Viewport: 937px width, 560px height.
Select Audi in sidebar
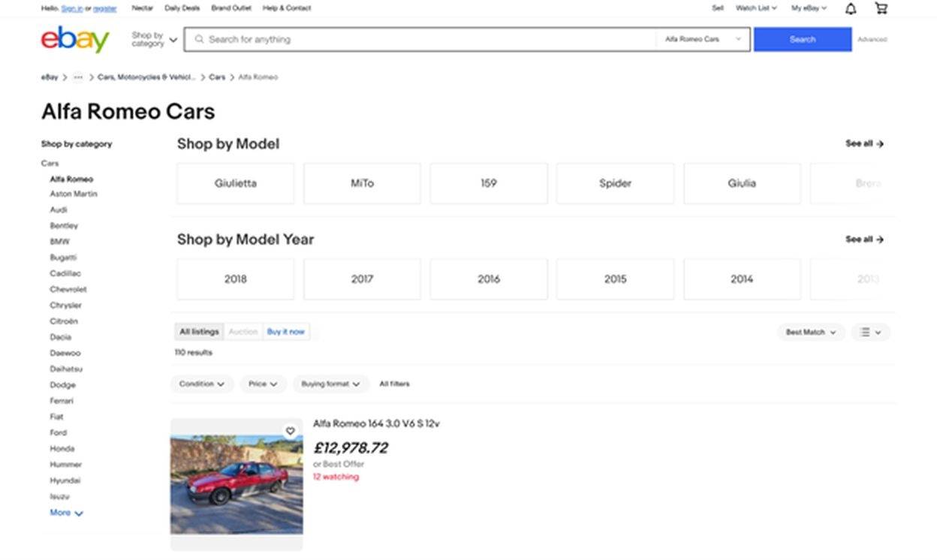(x=59, y=210)
